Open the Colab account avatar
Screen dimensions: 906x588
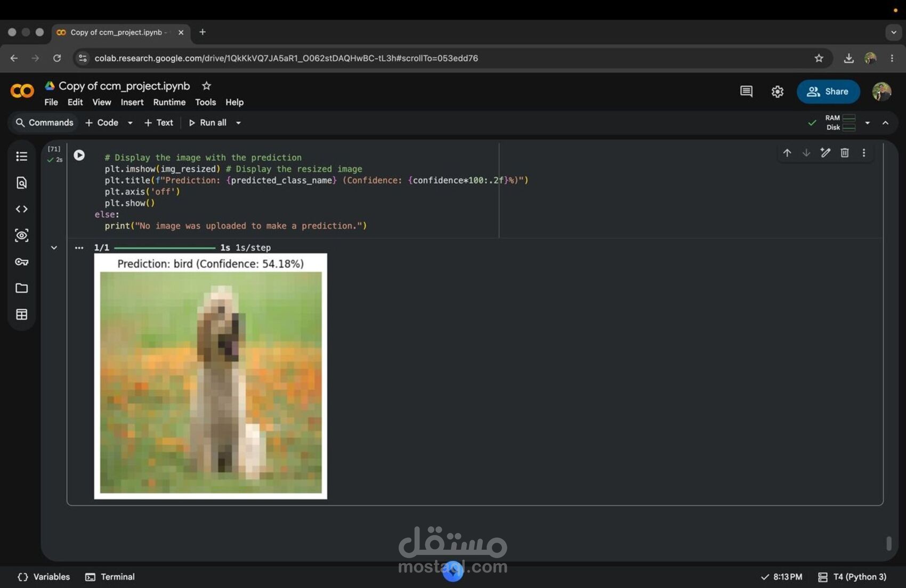pos(881,92)
